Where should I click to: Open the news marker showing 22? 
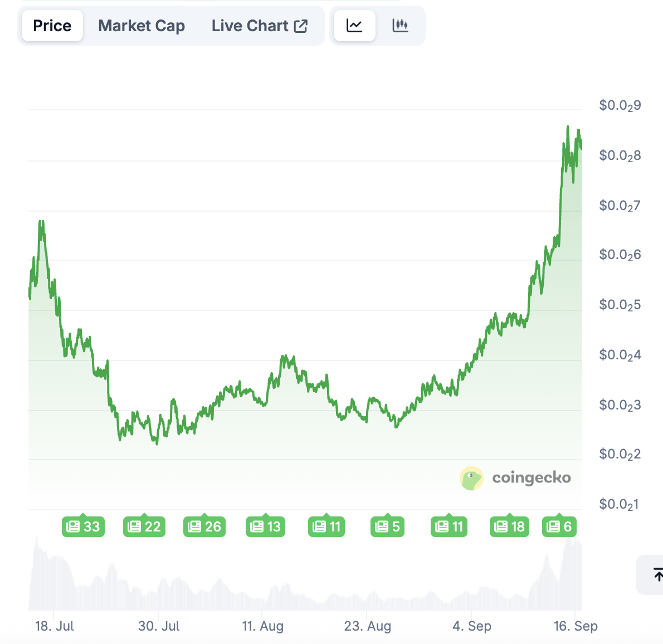pyautogui.click(x=144, y=526)
